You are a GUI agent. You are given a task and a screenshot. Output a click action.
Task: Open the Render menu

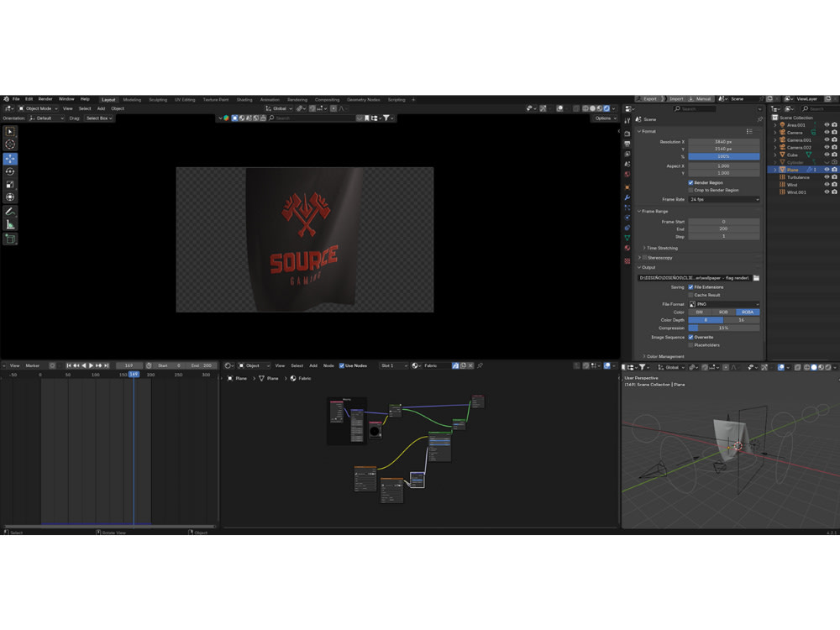45,99
